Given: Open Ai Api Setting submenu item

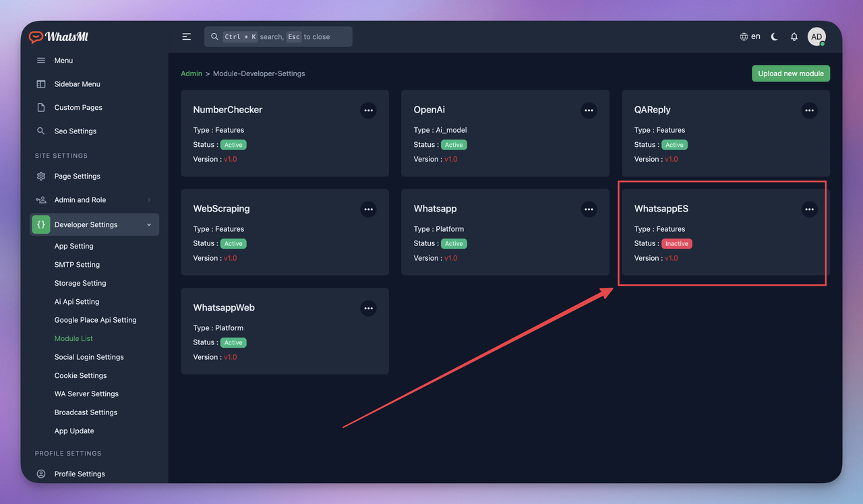Looking at the screenshot, I should [x=77, y=302].
